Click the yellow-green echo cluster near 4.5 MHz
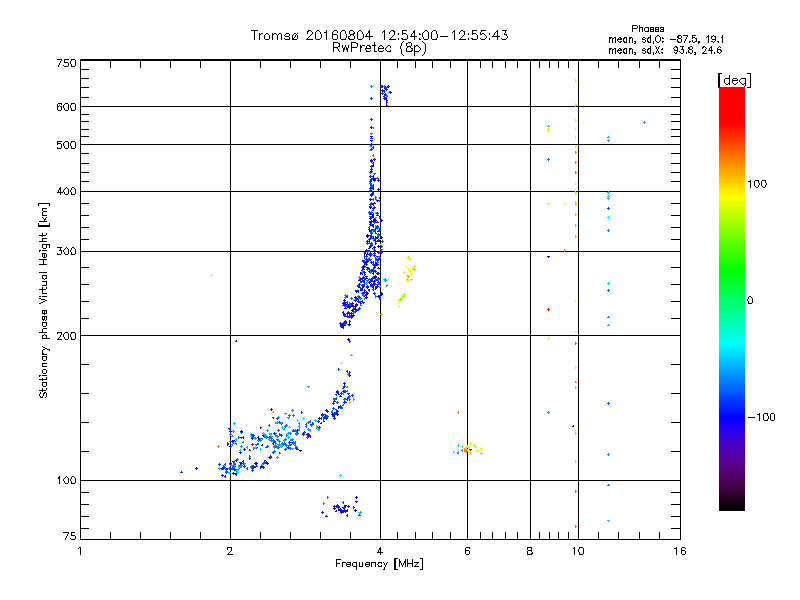This screenshot has height=600, width=800. (x=407, y=282)
